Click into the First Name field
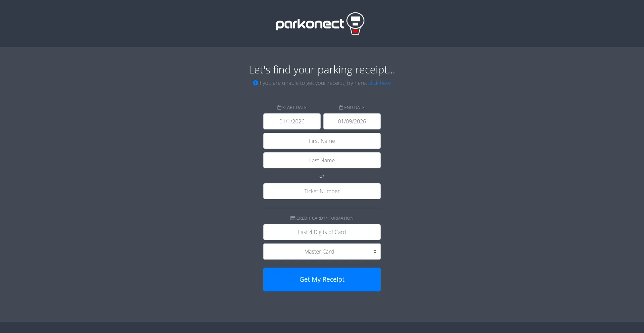The image size is (644, 333). [x=322, y=141]
